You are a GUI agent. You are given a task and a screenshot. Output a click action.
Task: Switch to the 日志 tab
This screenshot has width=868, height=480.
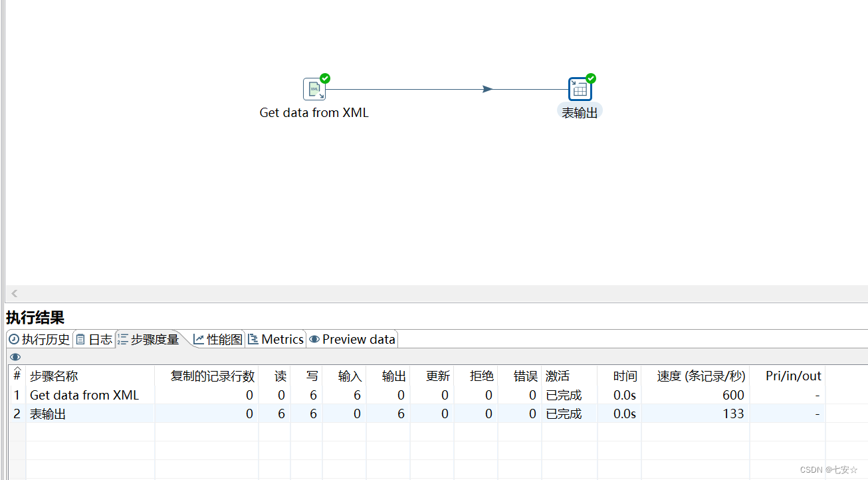(100, 339)
